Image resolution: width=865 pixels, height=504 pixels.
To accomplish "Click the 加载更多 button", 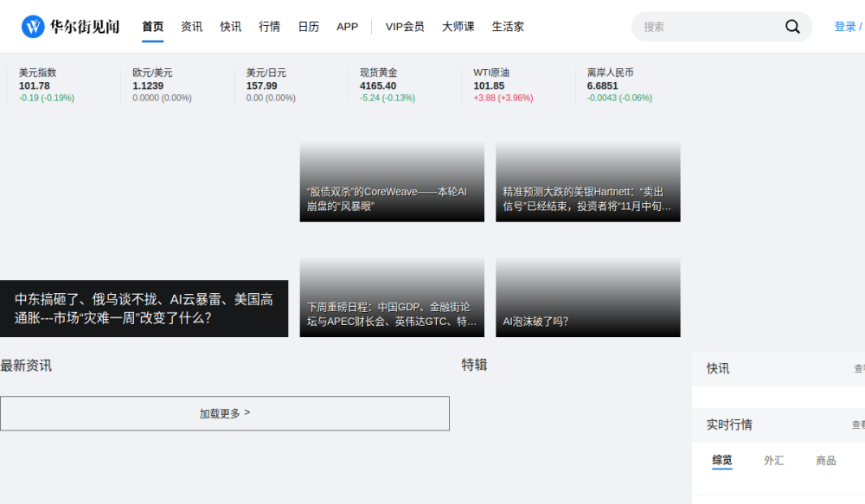I will point(225,413).
